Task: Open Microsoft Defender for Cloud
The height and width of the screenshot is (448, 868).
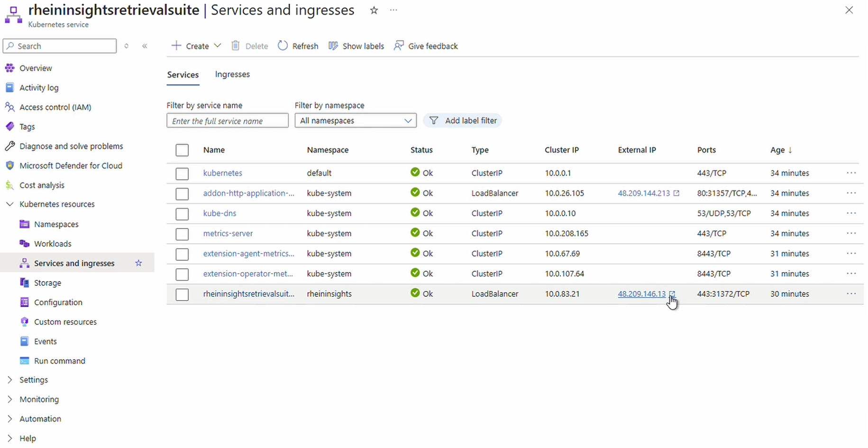Action: (x=71, y=165)
